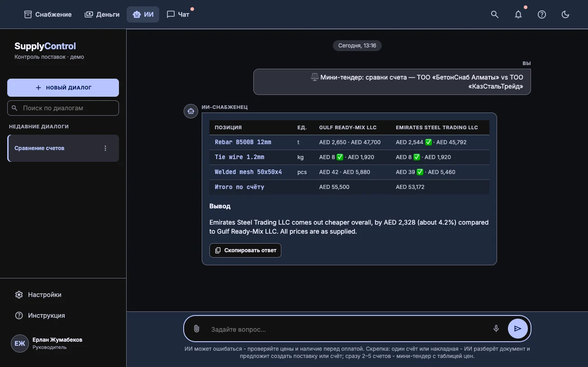Open three-dot menu for Сравнение счетов

click(105, 148)
